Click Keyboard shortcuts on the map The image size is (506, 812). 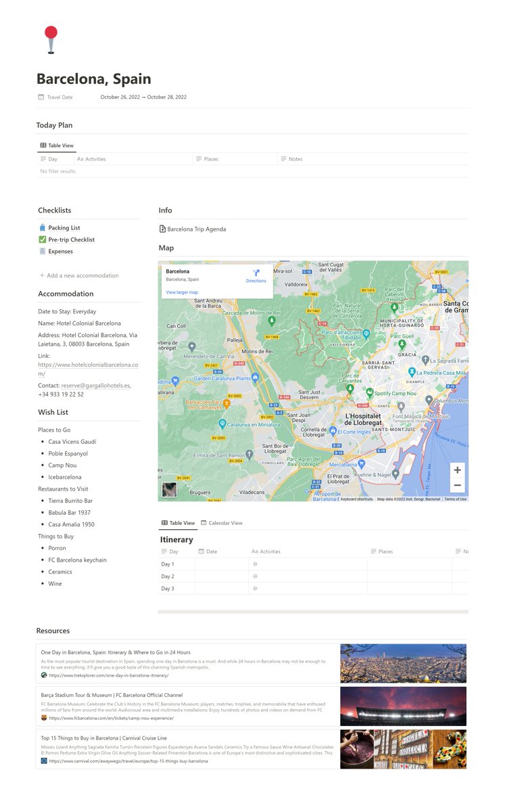(356, 499)
